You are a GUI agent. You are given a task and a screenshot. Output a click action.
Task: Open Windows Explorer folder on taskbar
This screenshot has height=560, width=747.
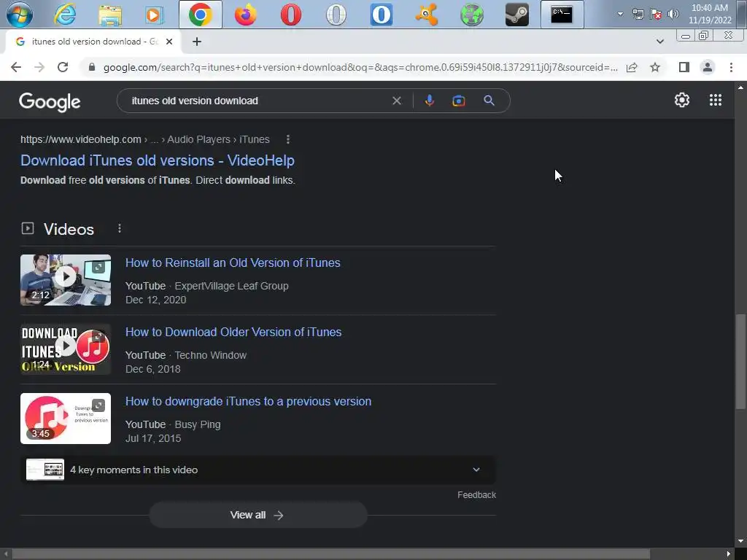click(110, 15)
